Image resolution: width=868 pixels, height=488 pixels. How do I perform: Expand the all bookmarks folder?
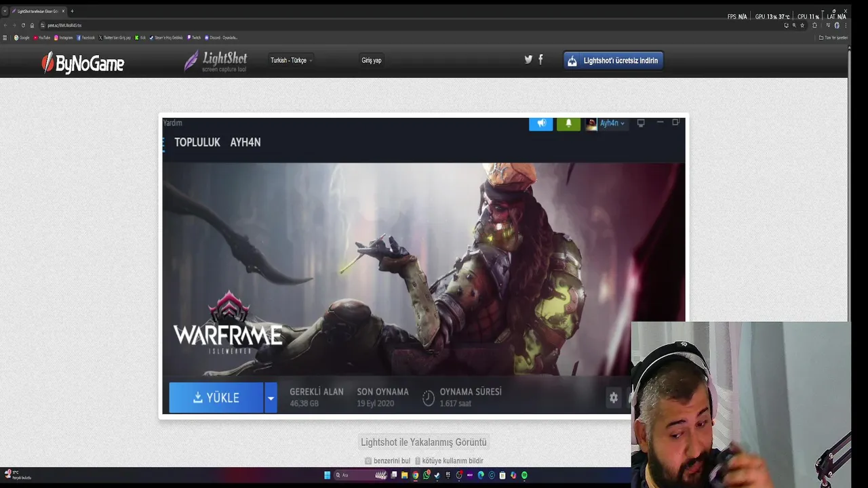coord(833,37)
